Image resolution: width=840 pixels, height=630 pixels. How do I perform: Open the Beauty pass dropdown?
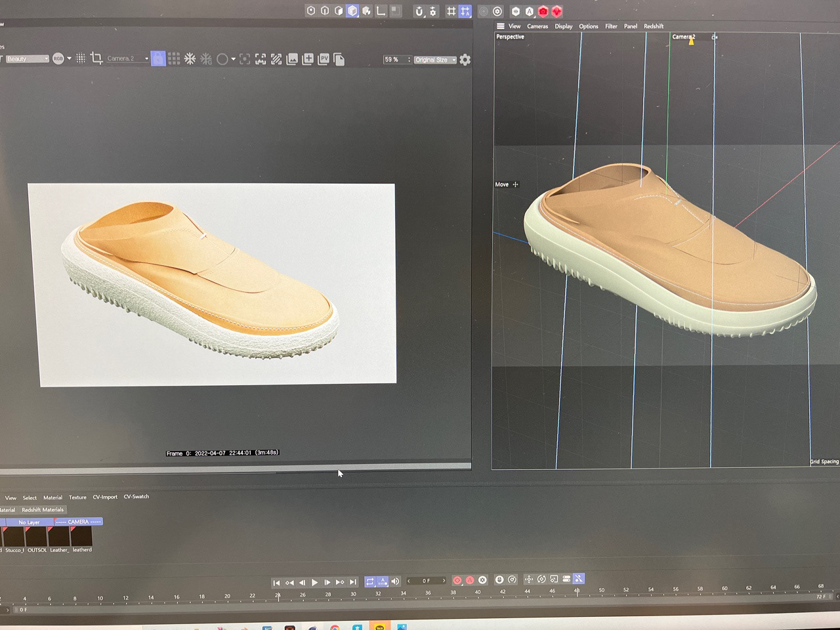(26, 59)
